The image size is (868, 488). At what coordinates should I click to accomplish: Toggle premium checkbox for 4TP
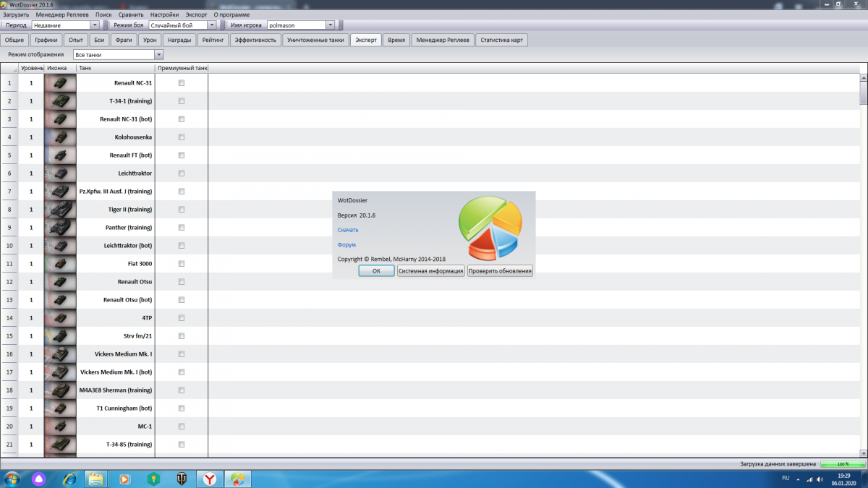coord(182,318)
